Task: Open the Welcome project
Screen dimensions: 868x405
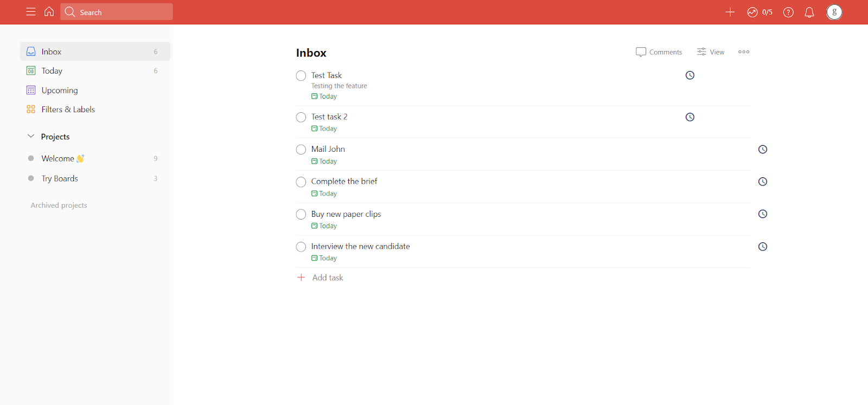Action: (x=95, y=158)
